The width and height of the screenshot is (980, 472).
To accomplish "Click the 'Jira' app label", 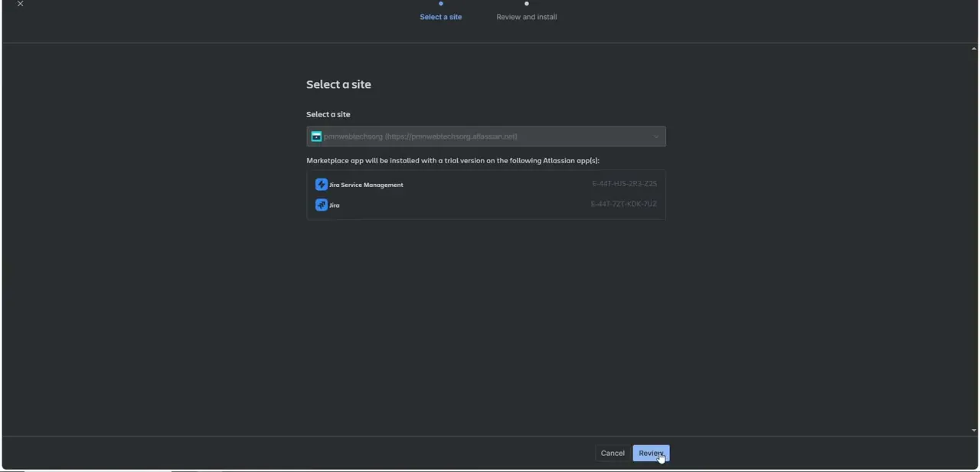I will (x=335, y=205).
